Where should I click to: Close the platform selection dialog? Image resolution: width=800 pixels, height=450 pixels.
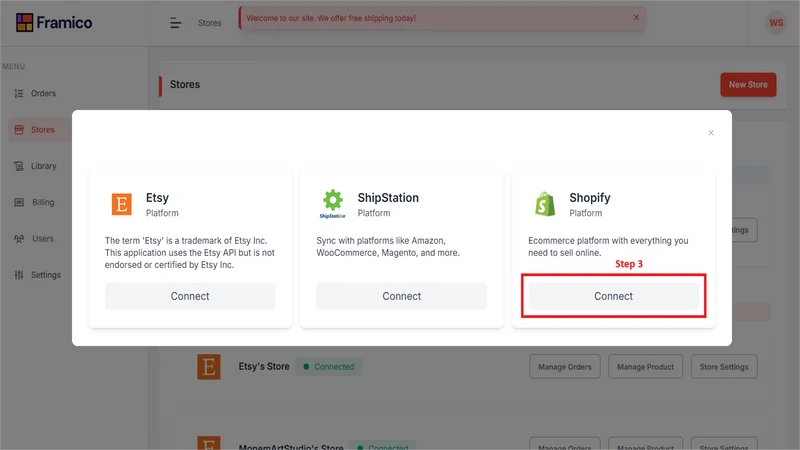pyautogui.click(x=711, y=133)
